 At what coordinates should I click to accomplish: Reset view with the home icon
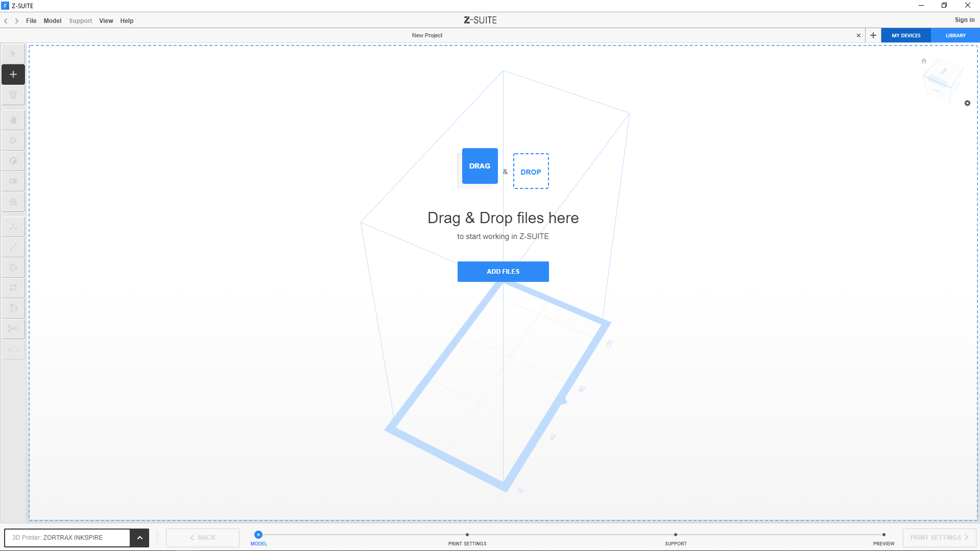click(x=923, y=61)
